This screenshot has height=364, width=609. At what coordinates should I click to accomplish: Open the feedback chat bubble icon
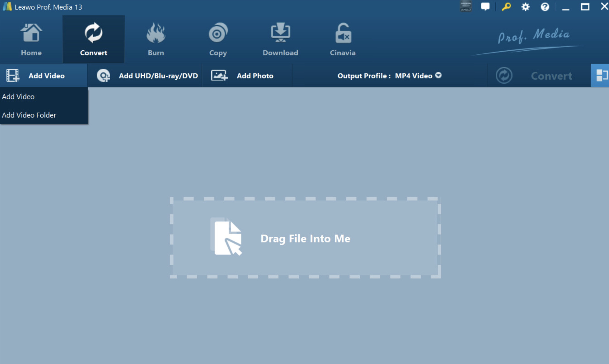(x=485, y=6)
